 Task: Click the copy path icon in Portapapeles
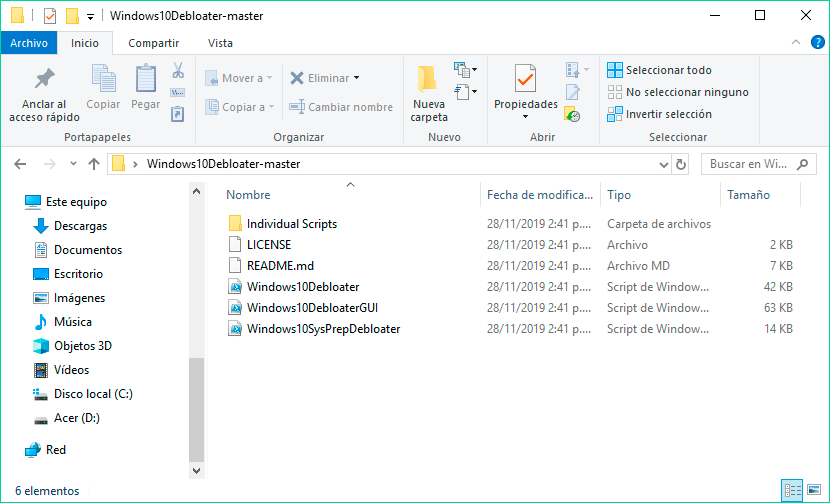[177, 93]
